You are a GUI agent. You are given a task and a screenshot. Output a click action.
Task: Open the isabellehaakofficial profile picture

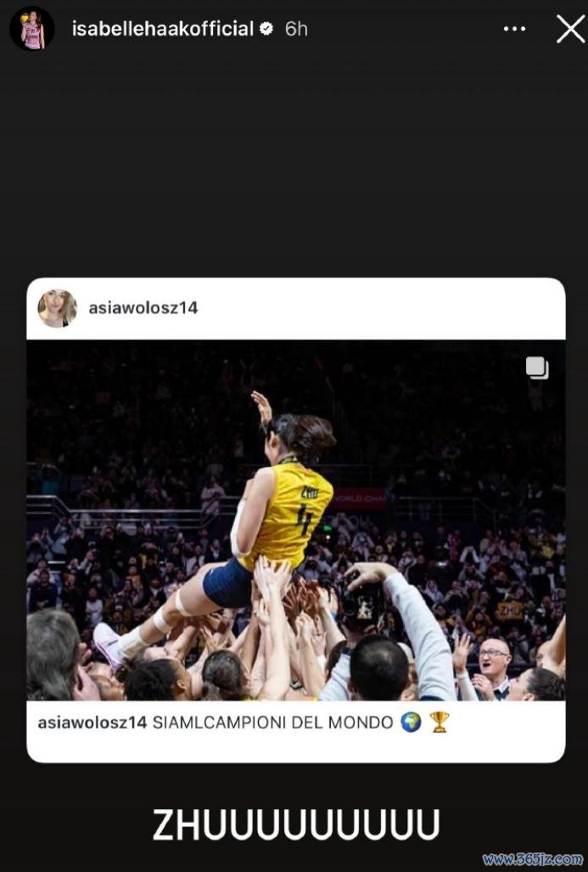(x=32, y=29)
